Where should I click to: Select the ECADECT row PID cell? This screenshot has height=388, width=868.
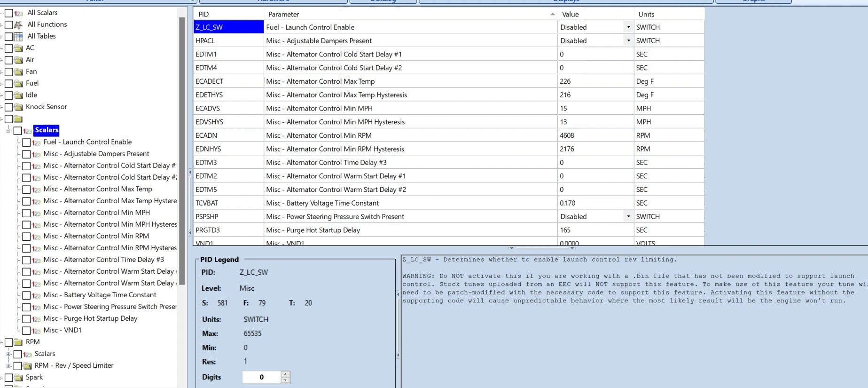click(228, 81)
